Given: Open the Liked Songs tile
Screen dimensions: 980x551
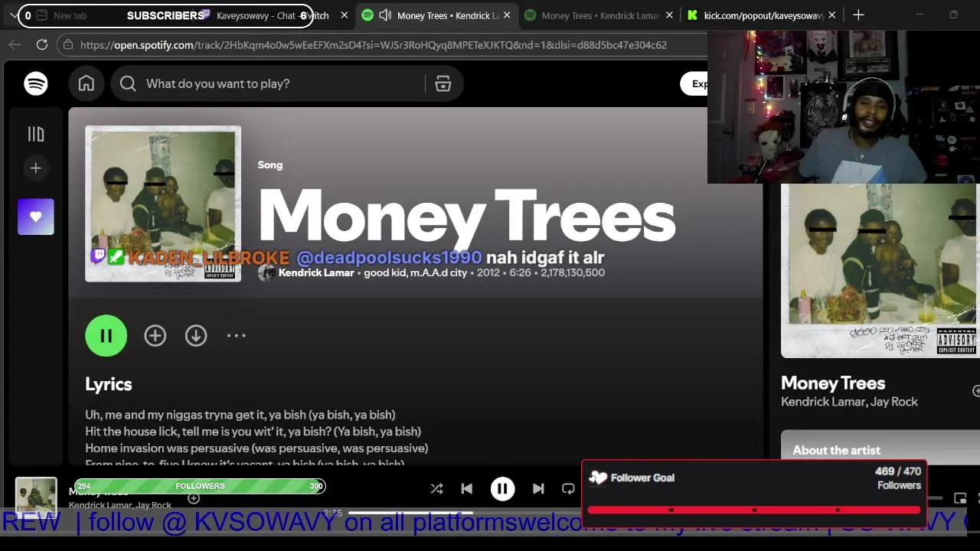Looking at the screenshot, I should 36,217.
